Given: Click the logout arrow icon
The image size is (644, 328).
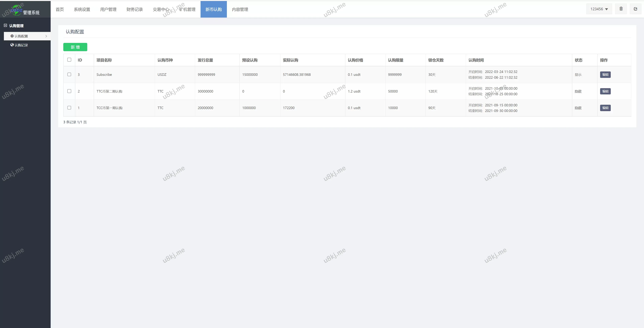Looking at the screenshot, I should point(635,9).
